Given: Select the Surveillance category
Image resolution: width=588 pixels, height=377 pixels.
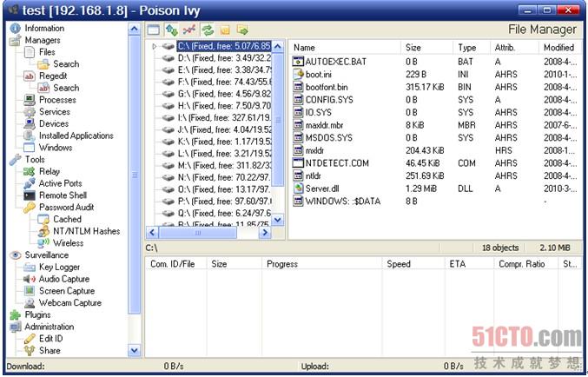Looking at the screenshot, I should click(47, 255).
